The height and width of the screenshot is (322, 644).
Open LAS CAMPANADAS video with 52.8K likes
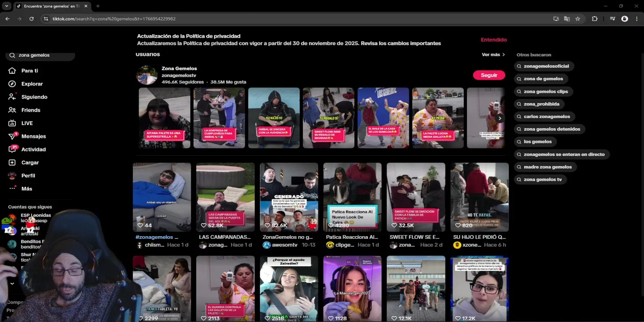pos(225,197)
